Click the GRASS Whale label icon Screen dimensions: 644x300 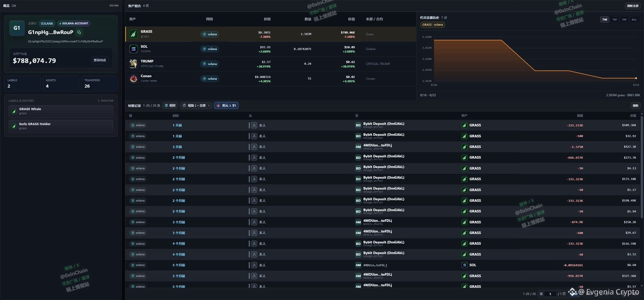14,111
